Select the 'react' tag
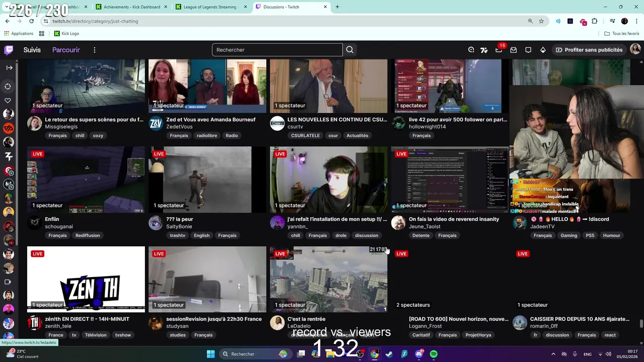Screen dimensions: 644x362 610,335
